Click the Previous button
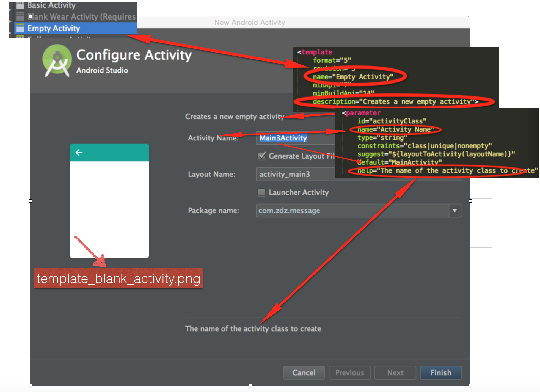The height and width of the screenshot is (392, 540). tap(349, 372)
